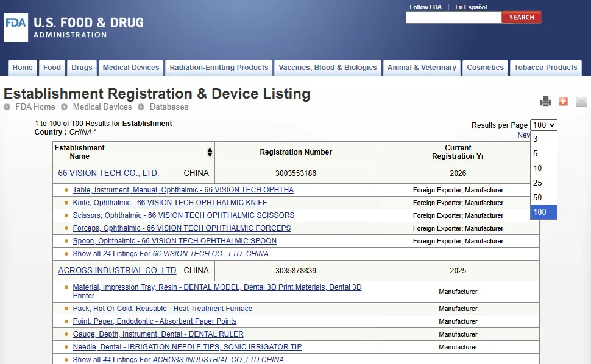Choose 25 results per page
The width and height of the screenshot is (591, 364).
pos(537,183)
